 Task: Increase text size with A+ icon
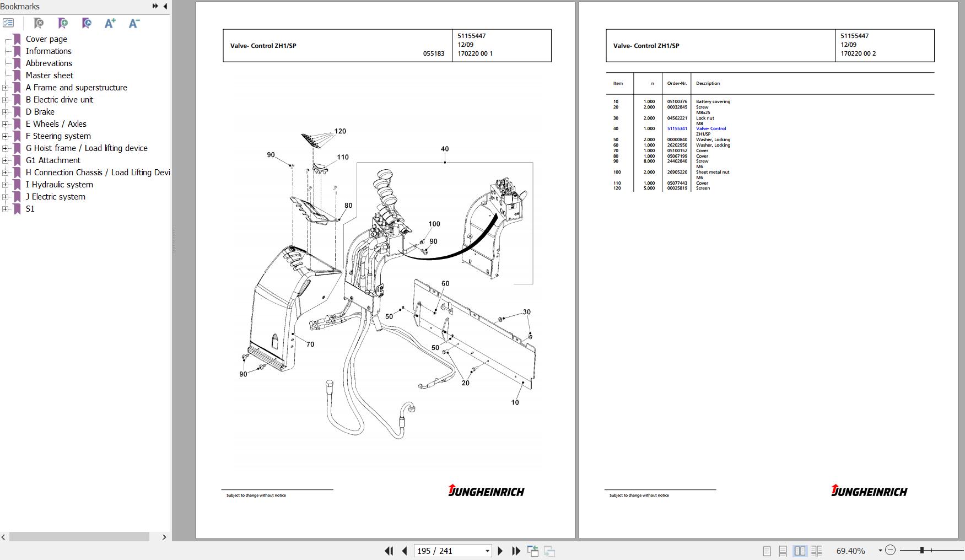click(110, 23)
